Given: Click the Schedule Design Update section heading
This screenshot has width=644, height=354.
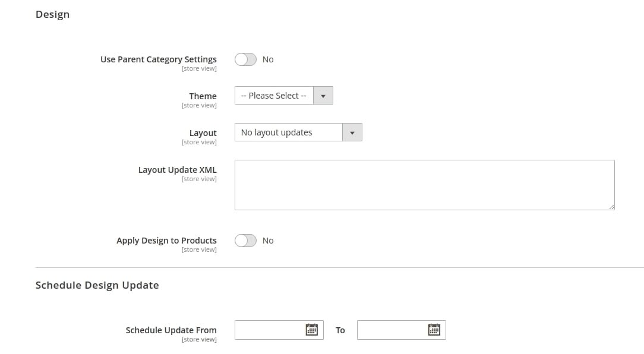Looking at the screenshot, I should pyautogui.click(x=97, y=285).
